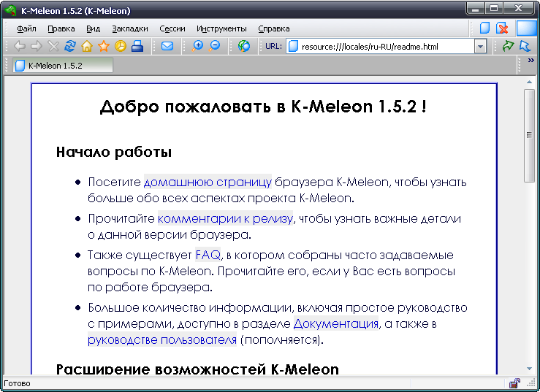This screenshot has width=540, height=392.
Task: Click the K-Meleon throbber icon
Action: click(x=527, y=28)
